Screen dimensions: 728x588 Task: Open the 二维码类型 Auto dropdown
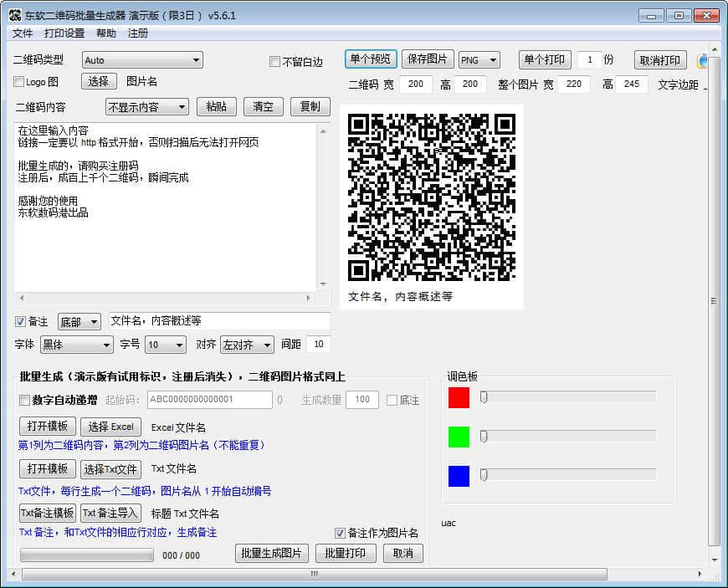tap(142, 60)
